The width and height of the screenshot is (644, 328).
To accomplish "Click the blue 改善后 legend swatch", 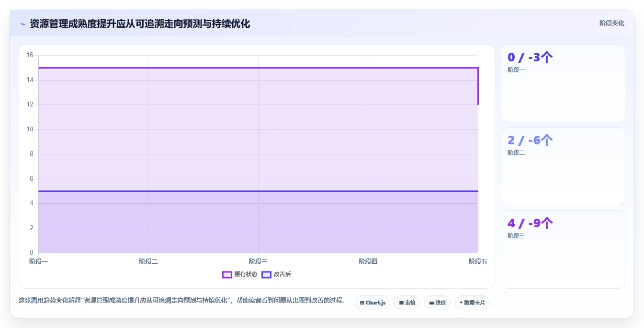I will coord(266,274).
